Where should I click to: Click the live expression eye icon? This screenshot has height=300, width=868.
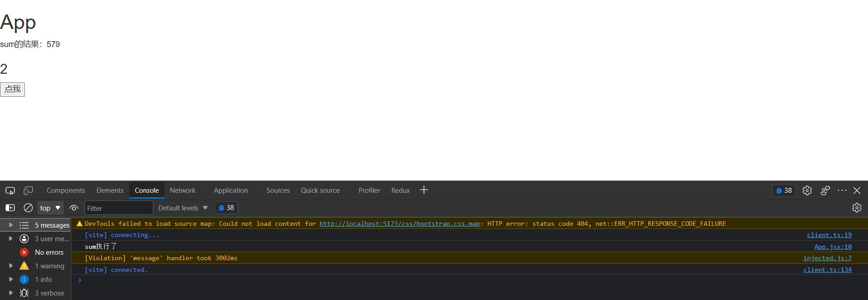[x=74, y=208]
